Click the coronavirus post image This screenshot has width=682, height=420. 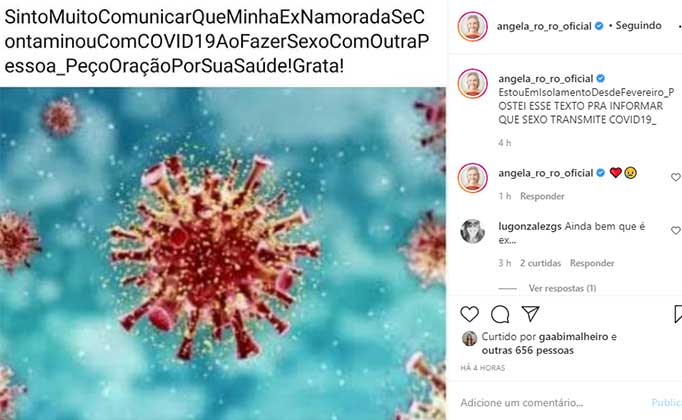pos(223,253)
